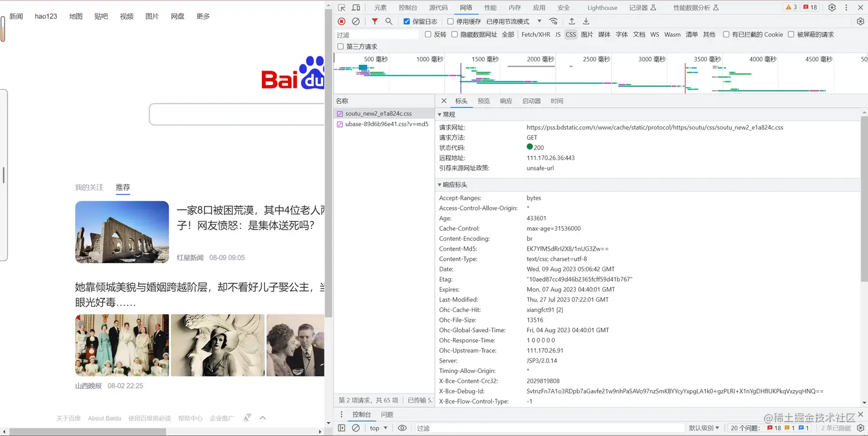Open network conditions wifi icon
The image size is (868, 436).
(553, 21)
